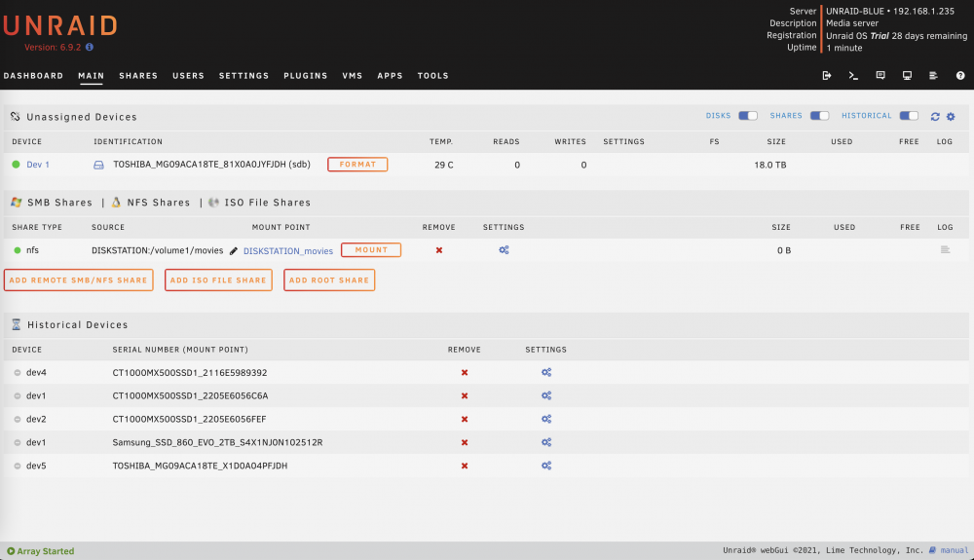Remove historical device dev2
This screenshot has width=974, height=560.
click(465, 419)
